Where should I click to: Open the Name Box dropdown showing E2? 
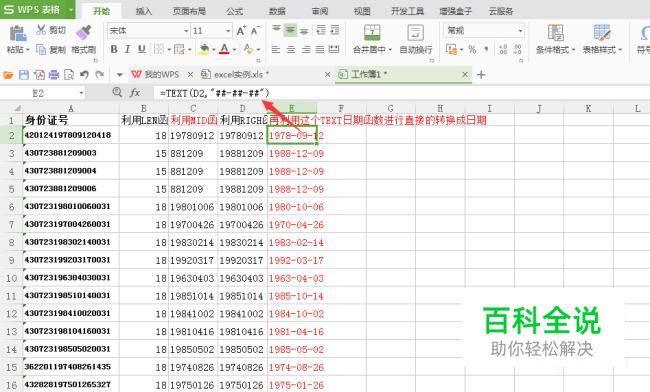pyautogui.click(x=81, y=93)
